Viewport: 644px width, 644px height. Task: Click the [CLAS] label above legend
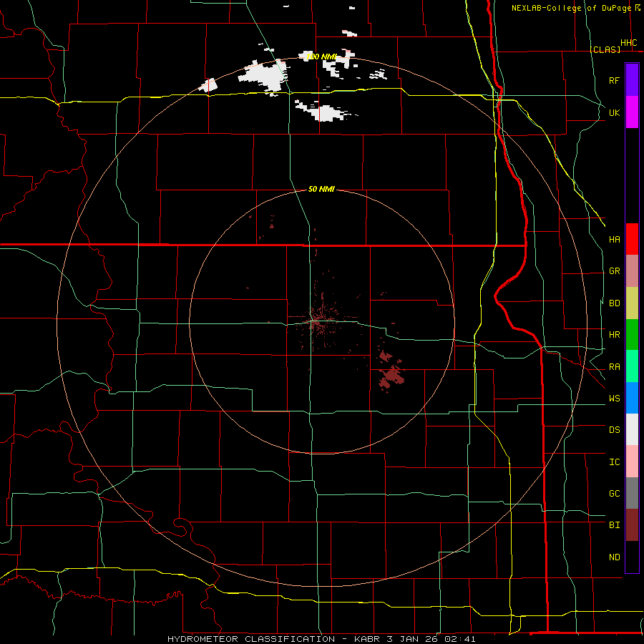pyautogui.click(x=605, y=49)
